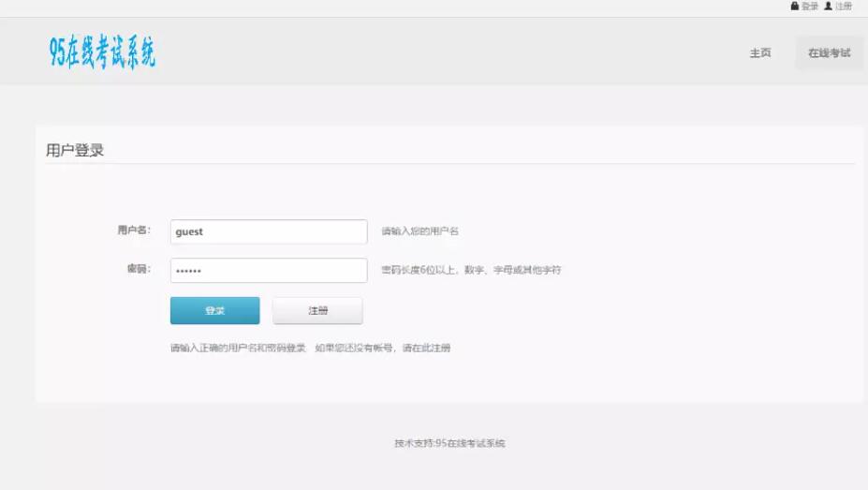Click the 密码: field label
The width and height of the screenshot is (868, 490).
coord(138,270)
